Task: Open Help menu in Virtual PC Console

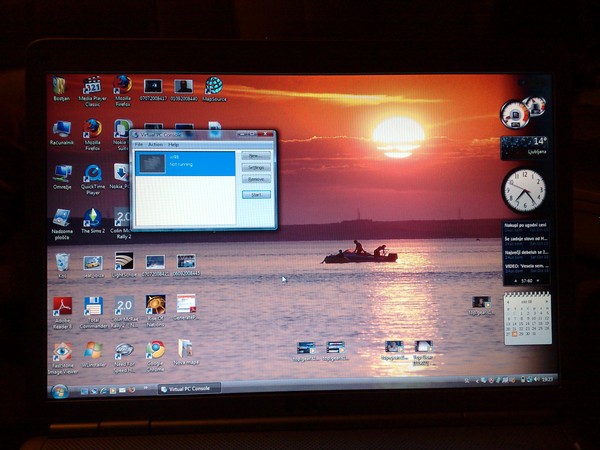Action: point(173,144)
